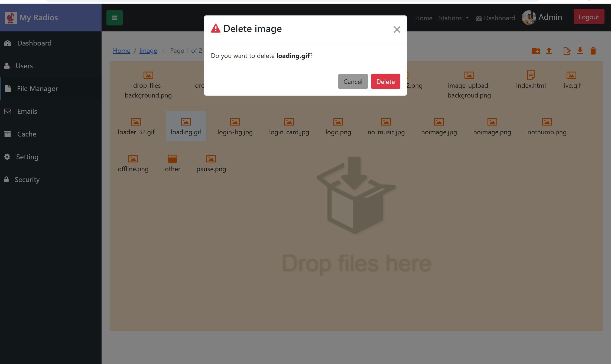The height and width of the screenshot is (364, 611).
Task: Open Cache in the sidebar
Action: [x=51, y=134]
